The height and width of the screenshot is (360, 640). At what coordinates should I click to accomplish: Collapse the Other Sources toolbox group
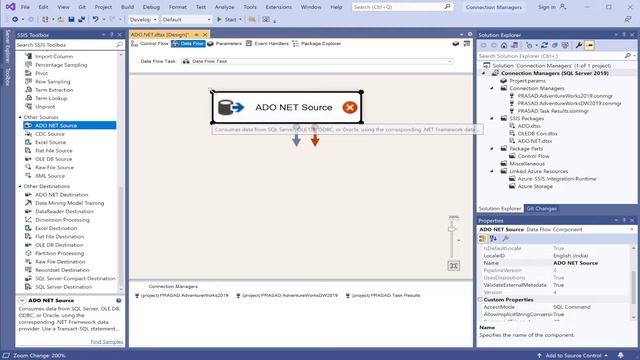(x=20, y=117)
